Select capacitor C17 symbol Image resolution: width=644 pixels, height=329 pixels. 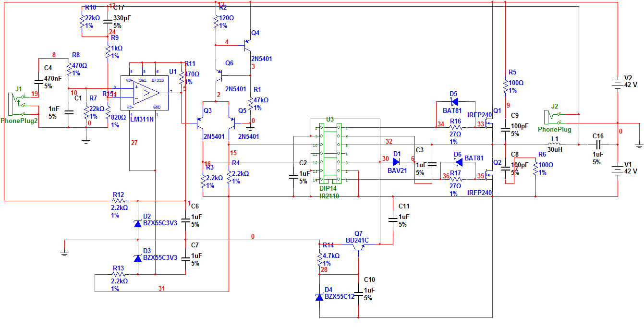[x=107, y=22]
